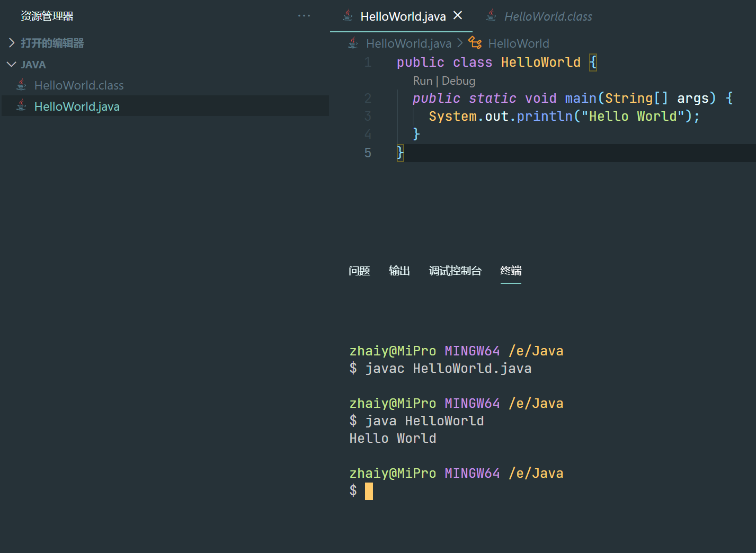Click the HelloWorld class breadcrumb item

519,43
